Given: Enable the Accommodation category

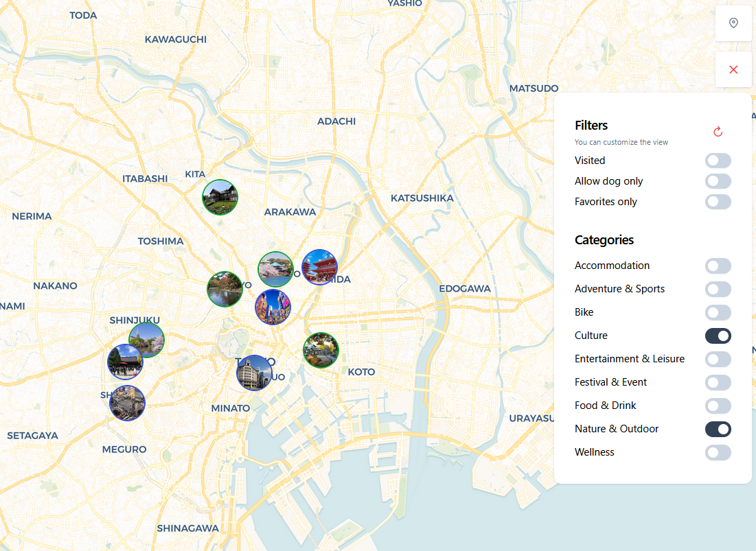Looking at the screenshot, I should pyautogui.click(x=718, y=266).
